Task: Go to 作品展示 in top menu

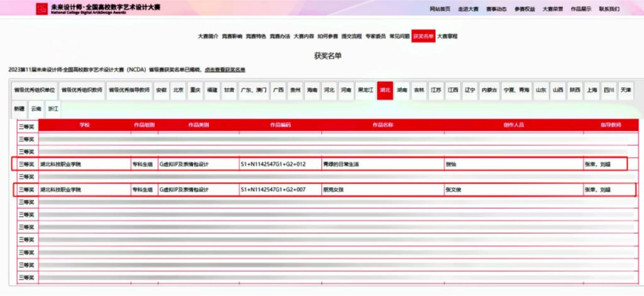Action: pyautogui.click(x=581, y=9)
